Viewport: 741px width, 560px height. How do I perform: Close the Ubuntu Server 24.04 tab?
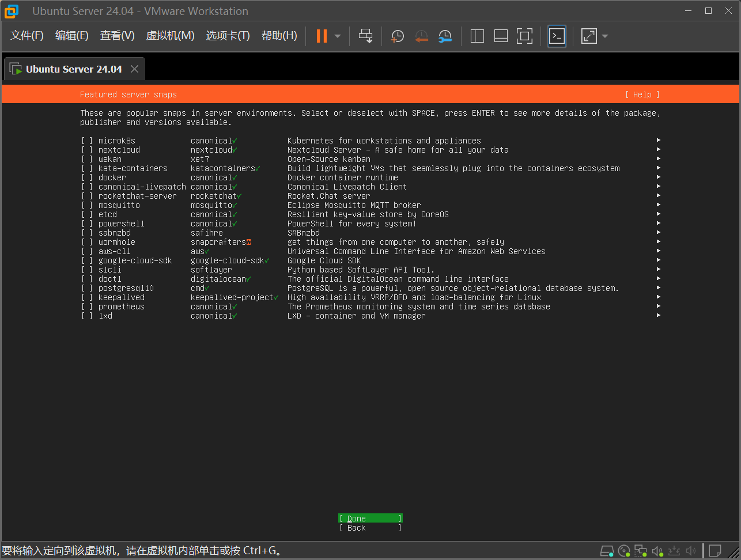(x=134, y=69)
